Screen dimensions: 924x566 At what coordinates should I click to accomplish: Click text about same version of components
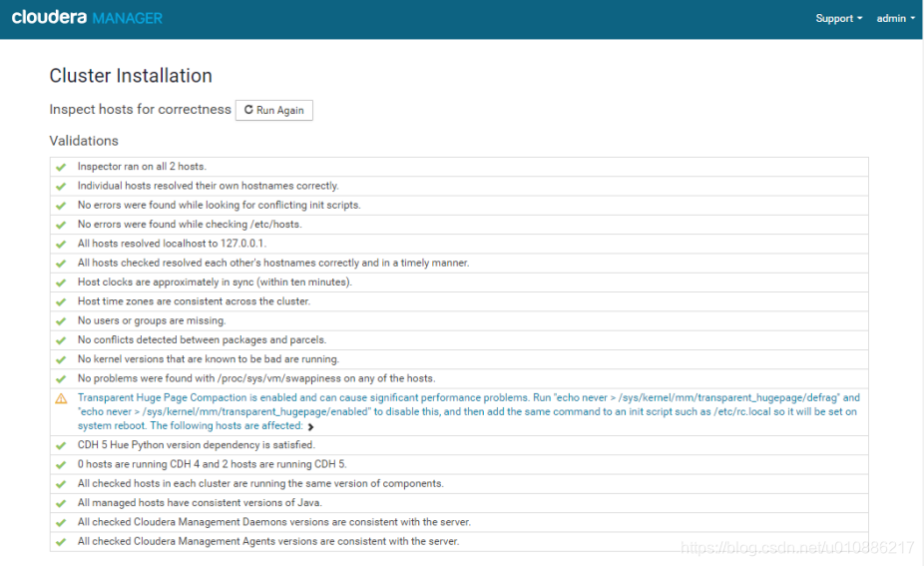click(260, 483)
